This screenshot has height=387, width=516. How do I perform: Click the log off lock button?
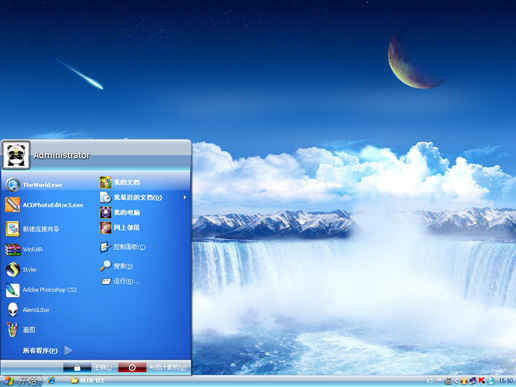tap(77, 367)
